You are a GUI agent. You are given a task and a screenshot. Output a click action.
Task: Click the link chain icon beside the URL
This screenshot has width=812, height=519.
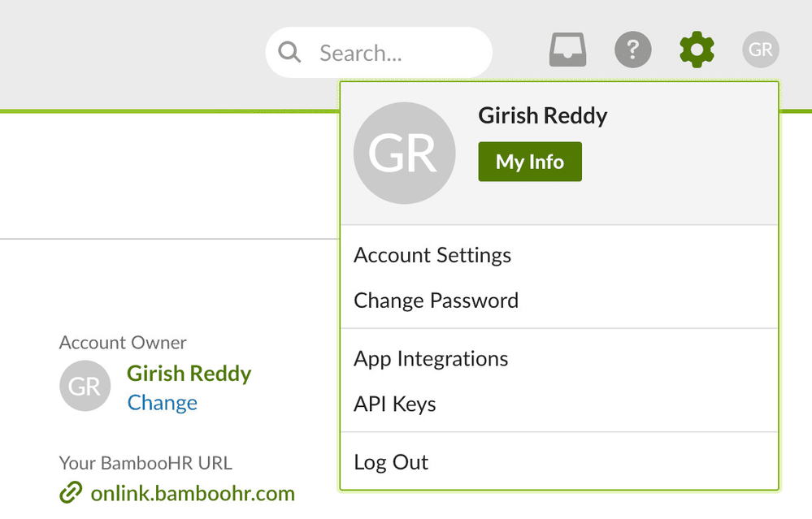(x=72, y=492)
